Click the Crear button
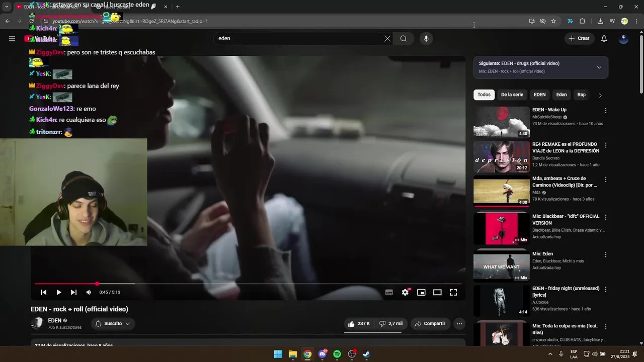Viewport: 644px width, 362px height. click(x=579, y=38)
